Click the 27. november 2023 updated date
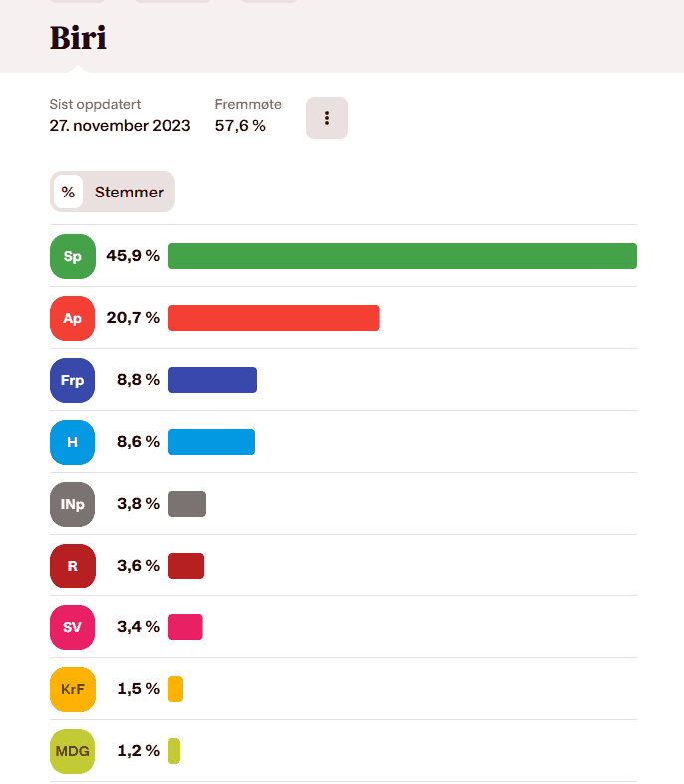This screenshot has width=684, height=784. 118,126
